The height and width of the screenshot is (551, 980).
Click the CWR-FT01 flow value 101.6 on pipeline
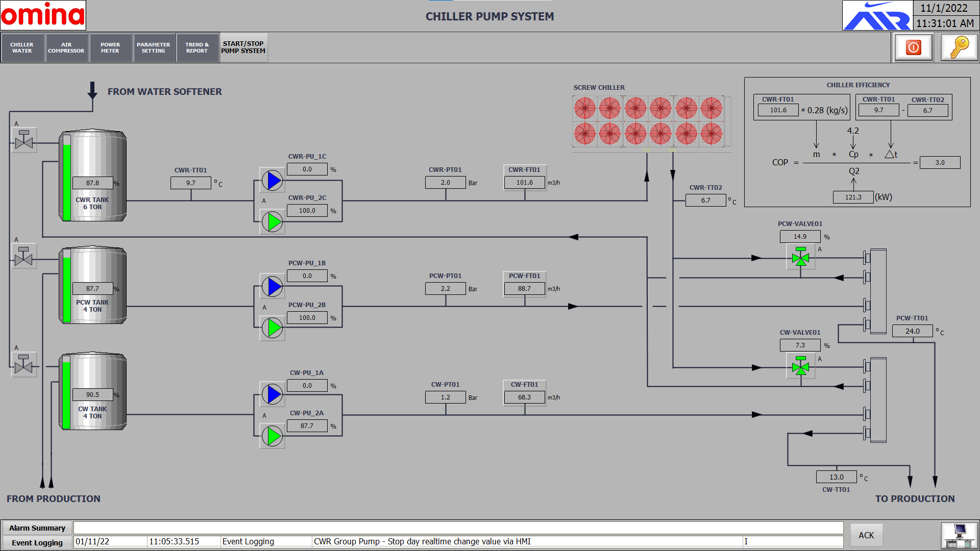click(525, 183)
